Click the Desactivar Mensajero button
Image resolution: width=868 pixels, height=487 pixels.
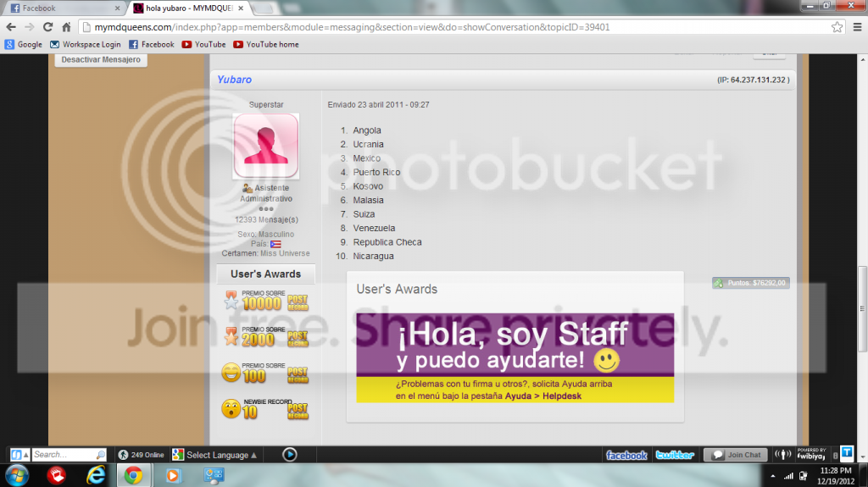(x=101, y=60)
